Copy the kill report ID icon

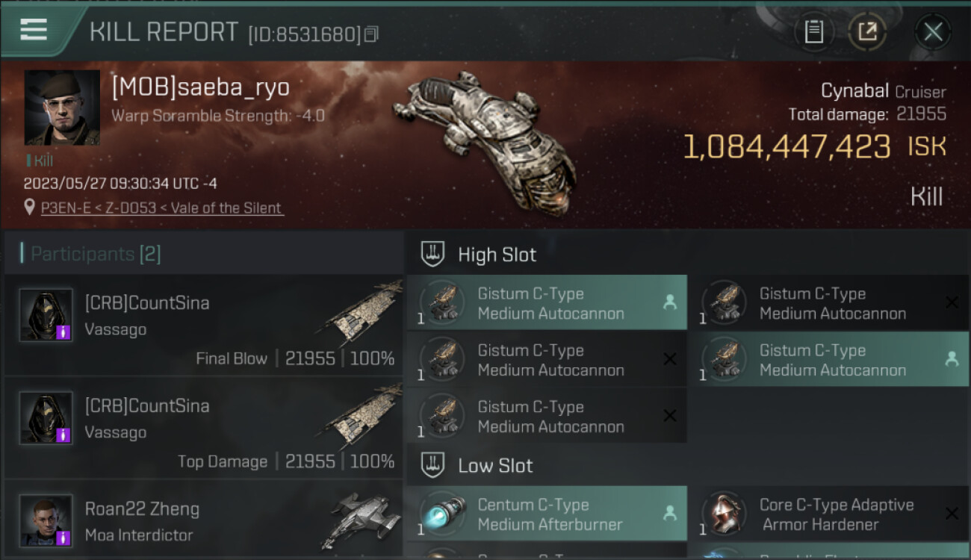coord(371,34)
